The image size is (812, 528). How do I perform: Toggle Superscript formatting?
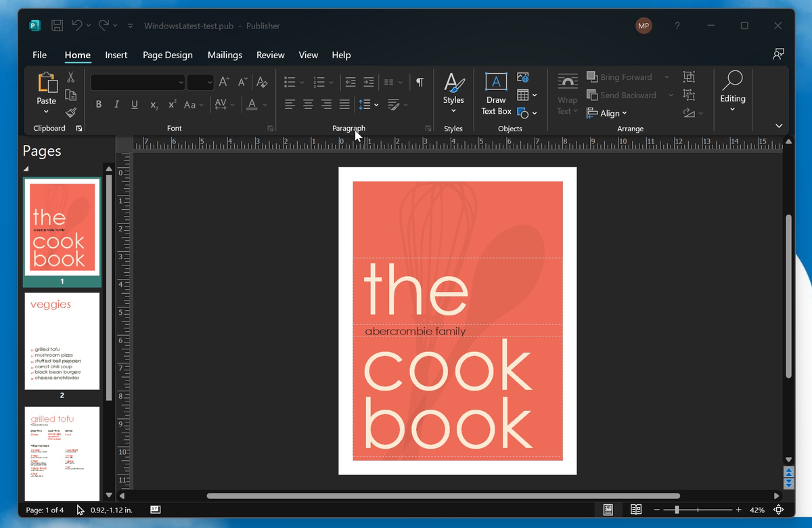[172, 104]
